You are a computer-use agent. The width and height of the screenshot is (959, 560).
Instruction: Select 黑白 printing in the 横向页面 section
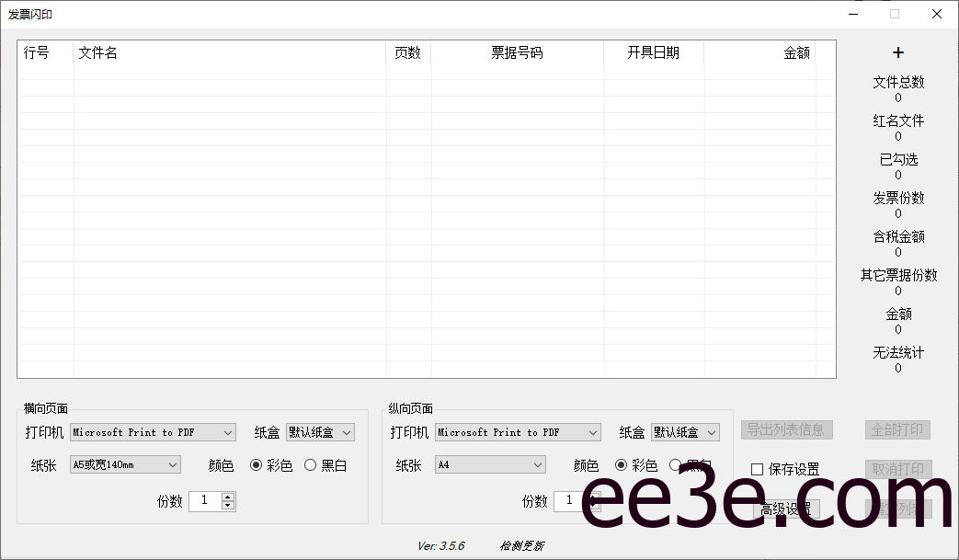pos(311,465)
